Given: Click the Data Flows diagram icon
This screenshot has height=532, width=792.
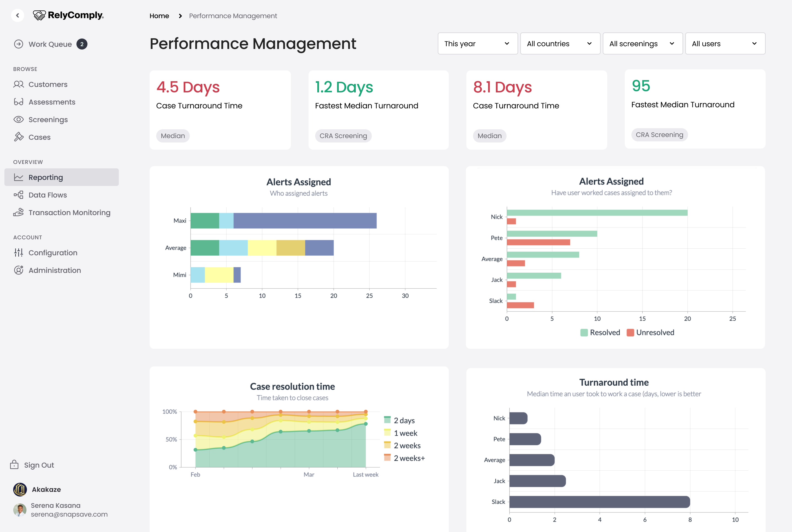Looking at the screenshot, I should 19,195.
